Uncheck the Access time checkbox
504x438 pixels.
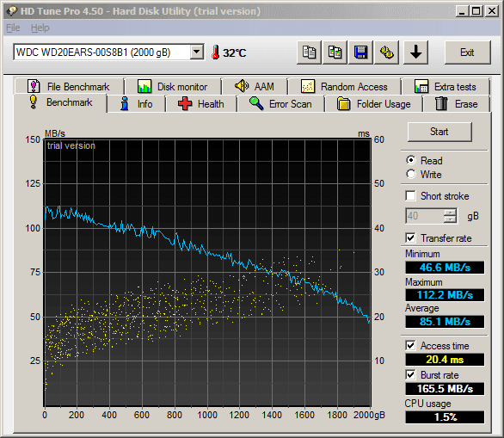click(x=410, y=346)
